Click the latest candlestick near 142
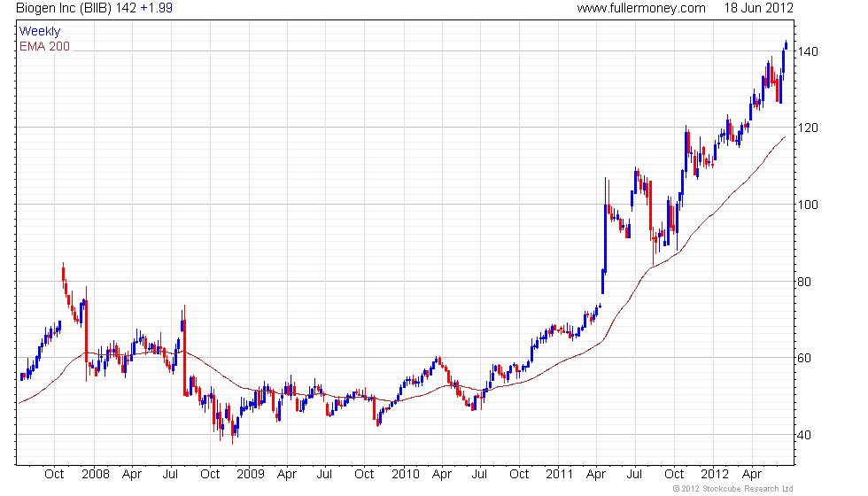 tap(787, 45)
